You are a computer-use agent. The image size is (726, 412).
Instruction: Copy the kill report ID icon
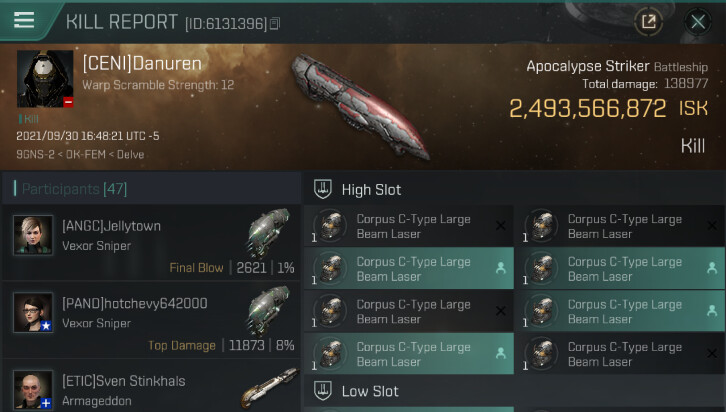tap(275, 24)
